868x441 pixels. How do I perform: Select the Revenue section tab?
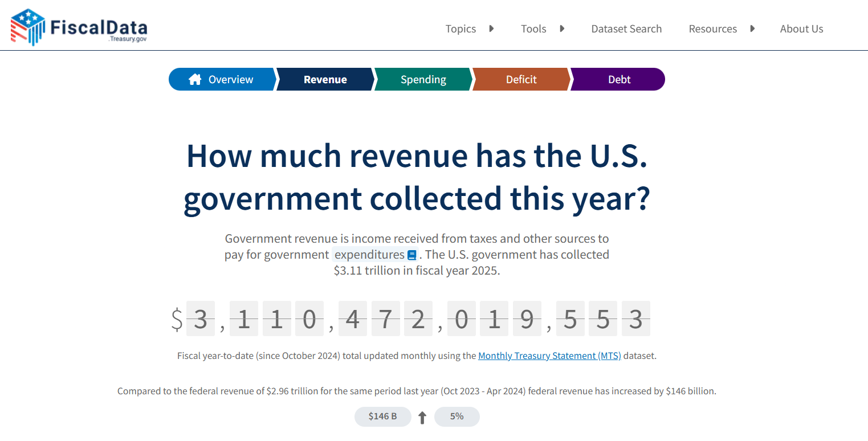click(325, 79)
